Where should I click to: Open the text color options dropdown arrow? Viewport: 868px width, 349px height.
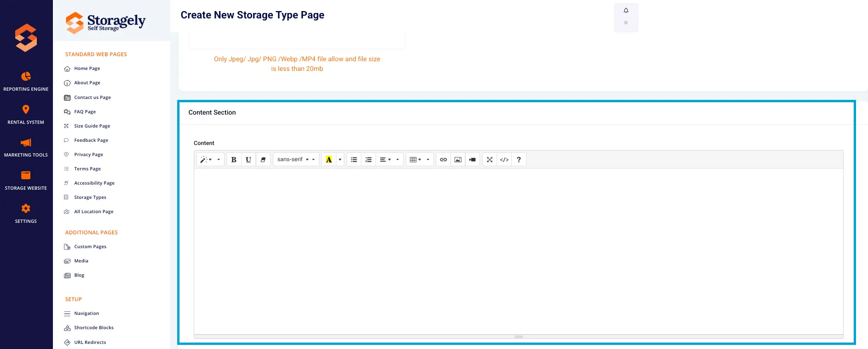pos(340,159)
